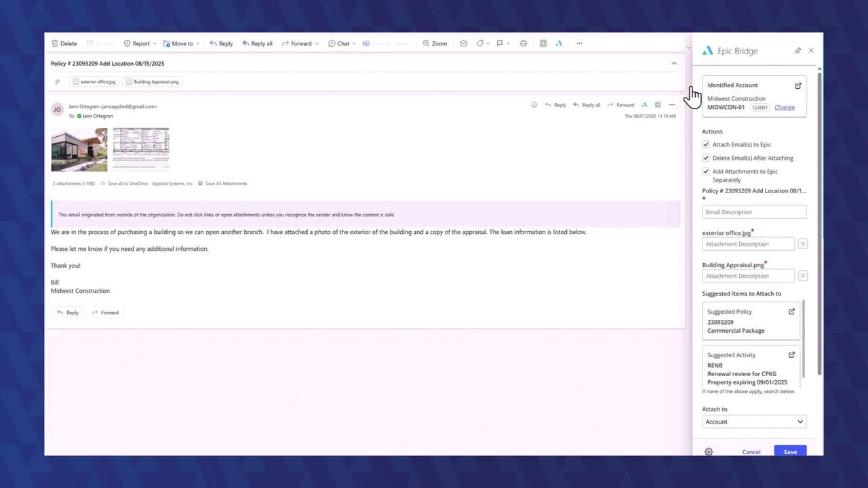Click Reply all in the top toolbar
The height and width of the screenshot is (488, 868).
257,43
